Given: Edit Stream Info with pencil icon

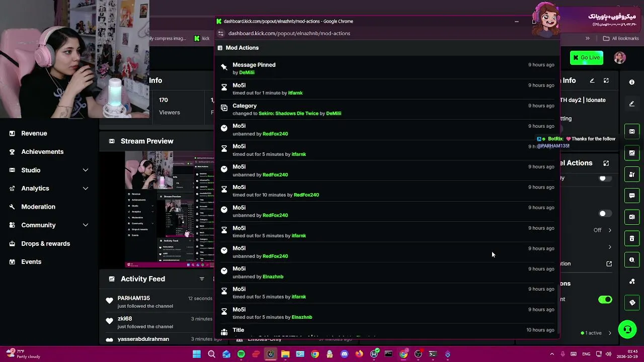Looking at the screenshot, I should coord(592,80).
